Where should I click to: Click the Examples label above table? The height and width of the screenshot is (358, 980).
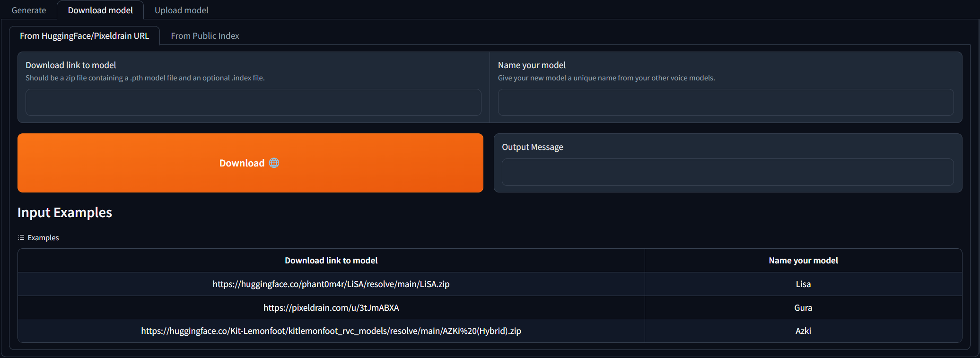[x=43, y=237]
